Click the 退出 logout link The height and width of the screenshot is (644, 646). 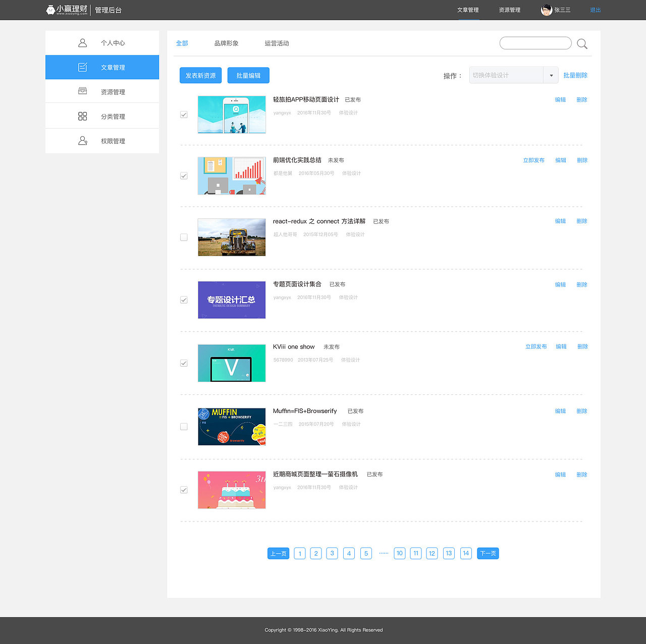pyautogui.click(x=596, y=10)
